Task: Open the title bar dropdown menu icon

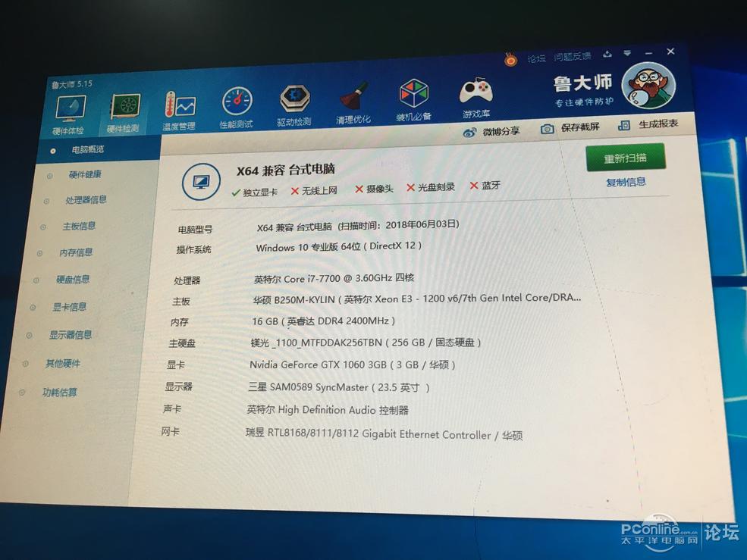Action: 627,53
